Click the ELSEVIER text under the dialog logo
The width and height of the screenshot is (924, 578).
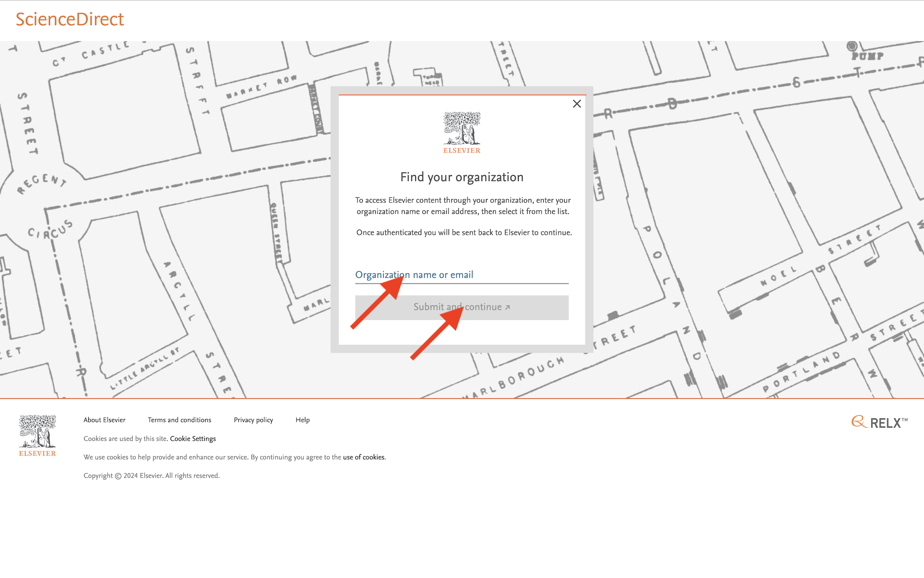tap(462, 151)
